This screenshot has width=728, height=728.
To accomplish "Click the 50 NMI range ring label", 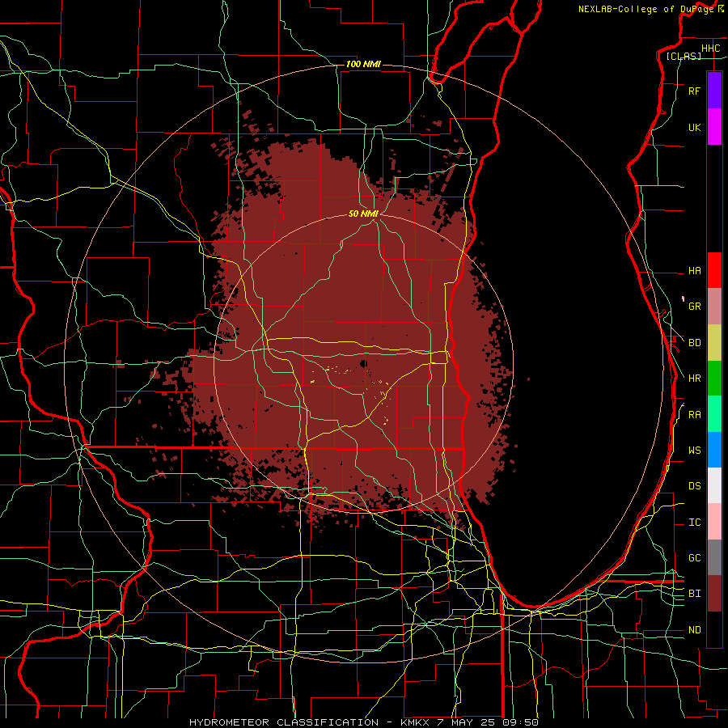I will tap(363, 214).
